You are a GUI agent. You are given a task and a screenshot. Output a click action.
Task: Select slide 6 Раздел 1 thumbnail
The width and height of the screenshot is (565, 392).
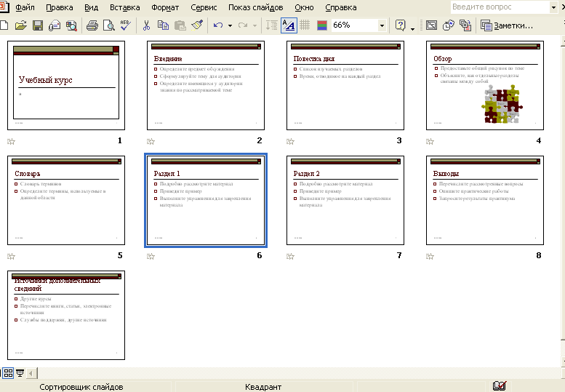coord(206,200)
